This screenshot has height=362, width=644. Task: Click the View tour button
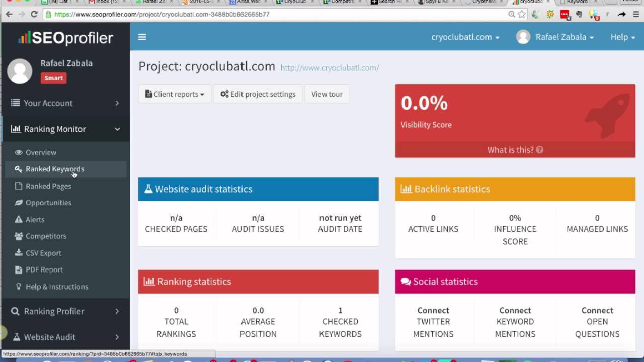[327, 94]
